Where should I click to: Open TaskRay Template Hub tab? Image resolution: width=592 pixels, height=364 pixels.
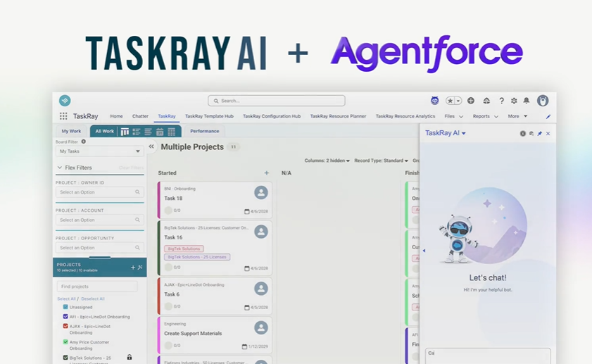209,116
